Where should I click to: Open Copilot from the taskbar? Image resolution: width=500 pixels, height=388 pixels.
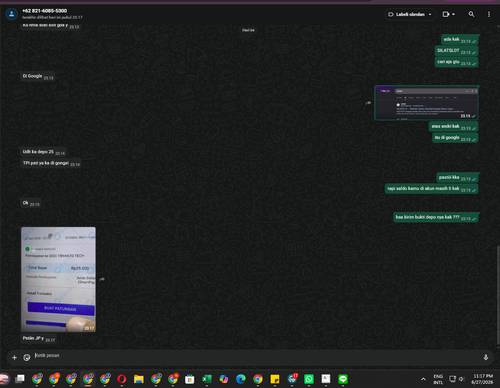[x=224, y=379]
